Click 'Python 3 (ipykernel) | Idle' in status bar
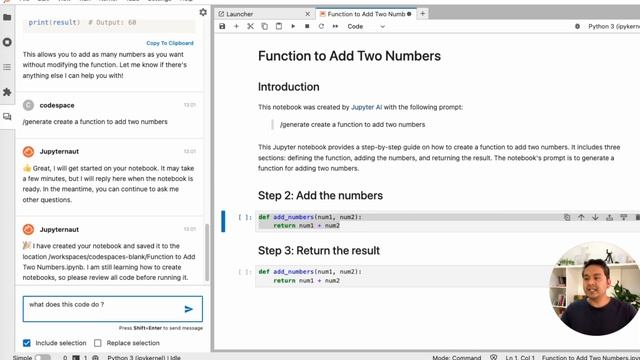Image resolution: width=640 pixels, height=360 pixels. (144, 358)
